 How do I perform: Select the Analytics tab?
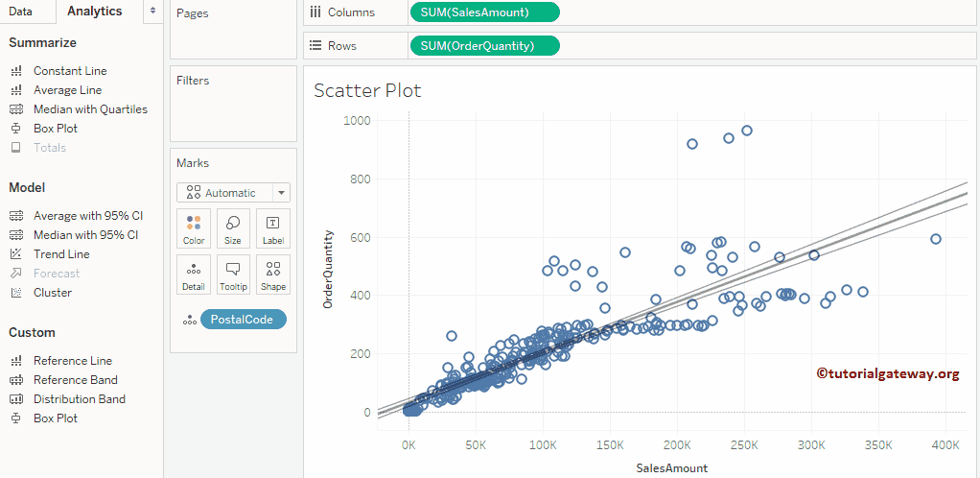click(x=95, y=12)
